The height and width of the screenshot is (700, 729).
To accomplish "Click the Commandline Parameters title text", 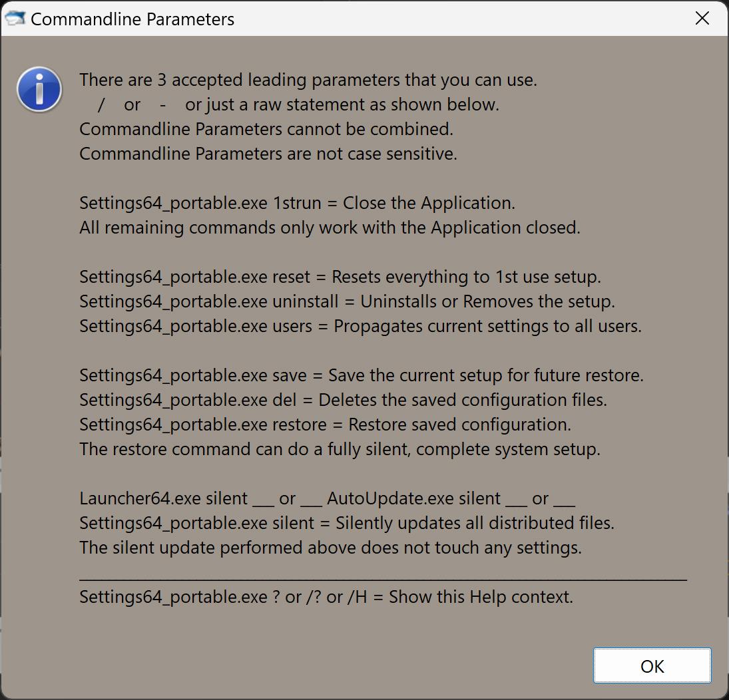I will [x=132, y=19].
